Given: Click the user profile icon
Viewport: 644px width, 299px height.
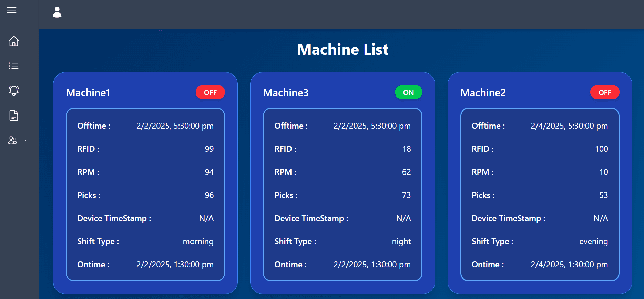Looking at the screenshot, I should pyautogui.click(x=57, y=12).
